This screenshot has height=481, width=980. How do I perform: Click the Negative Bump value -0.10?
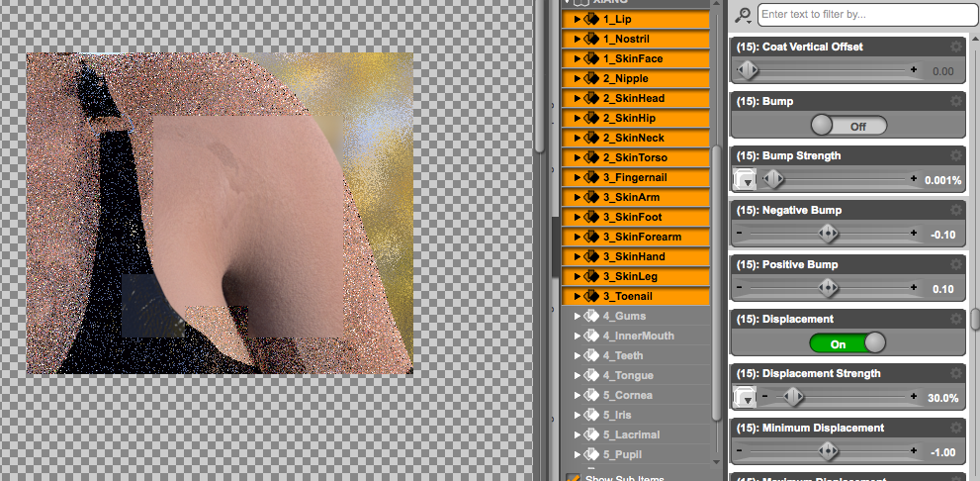[x=943, y=235]
